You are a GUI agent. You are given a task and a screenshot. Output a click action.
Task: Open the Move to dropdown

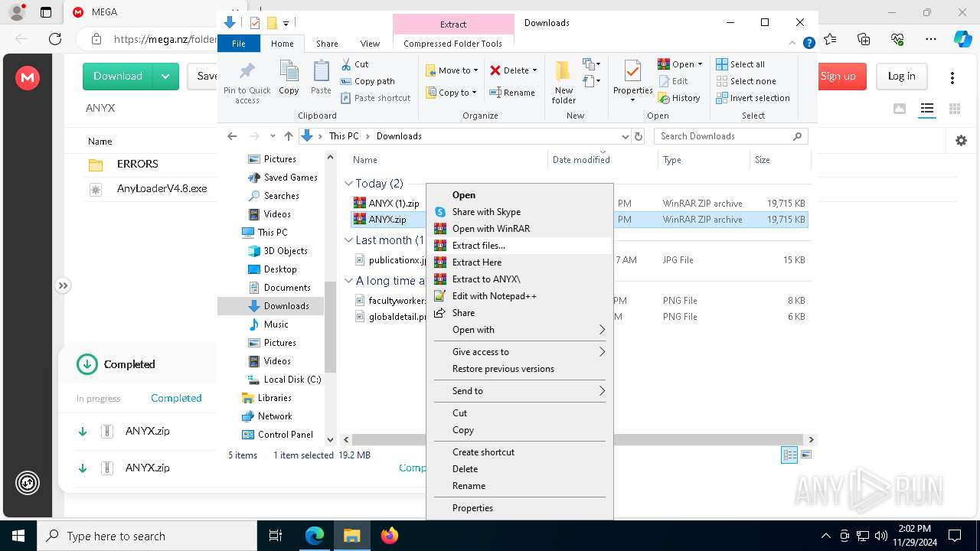(452, 70)
